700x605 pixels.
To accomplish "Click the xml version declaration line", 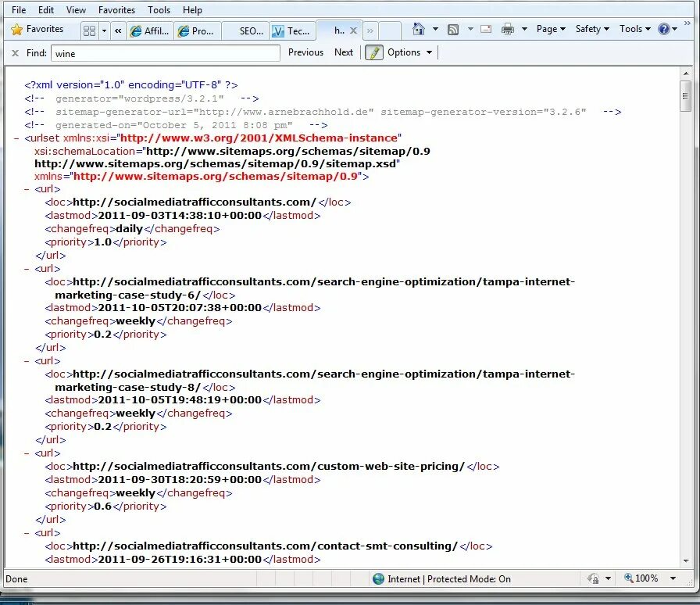I will [130, 85].
